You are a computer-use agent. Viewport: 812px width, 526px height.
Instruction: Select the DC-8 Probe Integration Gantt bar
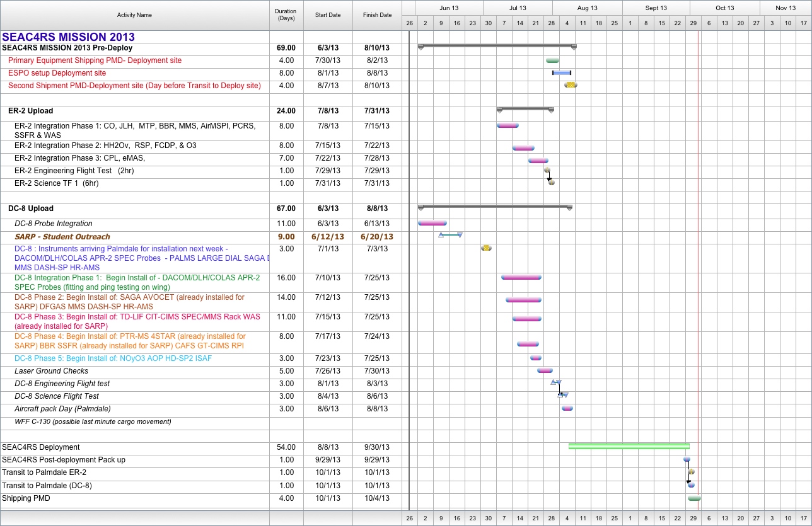[432, 223]
